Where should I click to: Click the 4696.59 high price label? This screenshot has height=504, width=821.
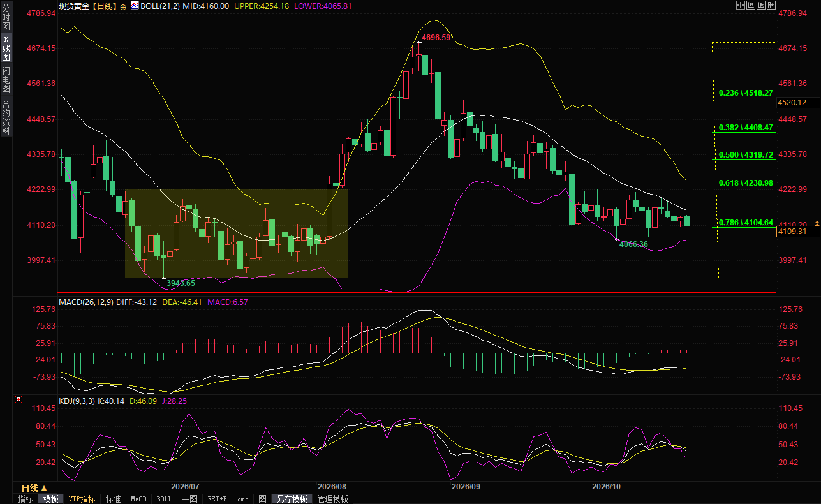436,38
